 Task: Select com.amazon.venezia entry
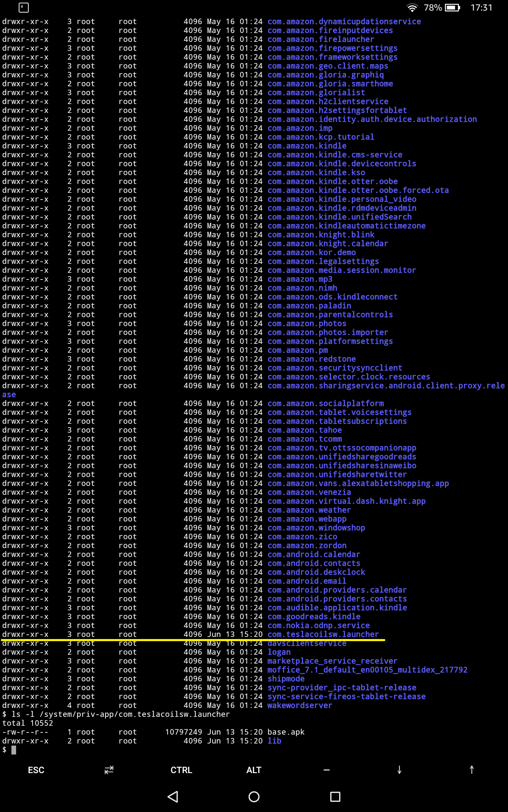tap(309, 492)
